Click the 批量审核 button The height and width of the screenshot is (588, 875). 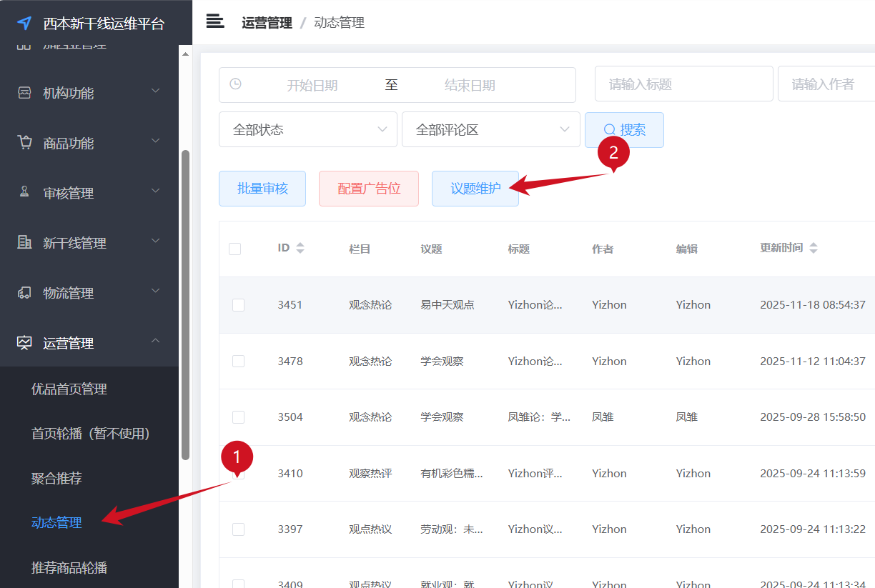click(262, 189)
